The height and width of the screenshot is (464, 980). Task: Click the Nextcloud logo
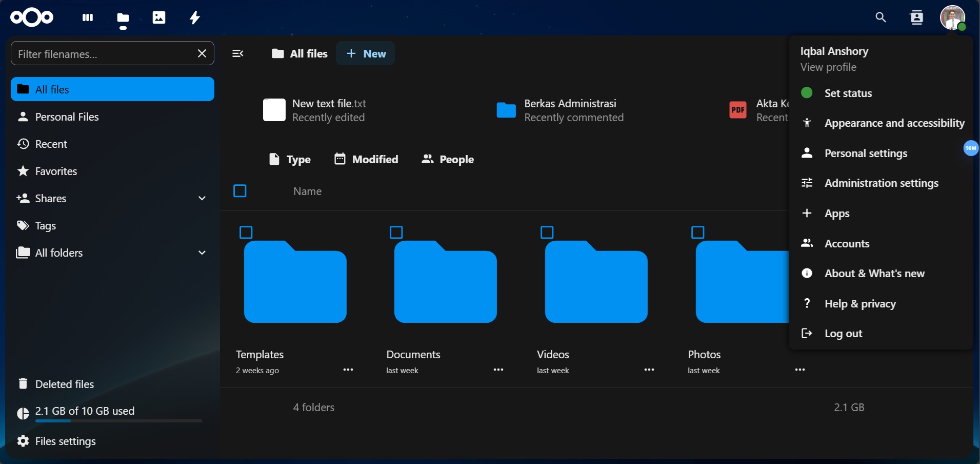(31, 17)
